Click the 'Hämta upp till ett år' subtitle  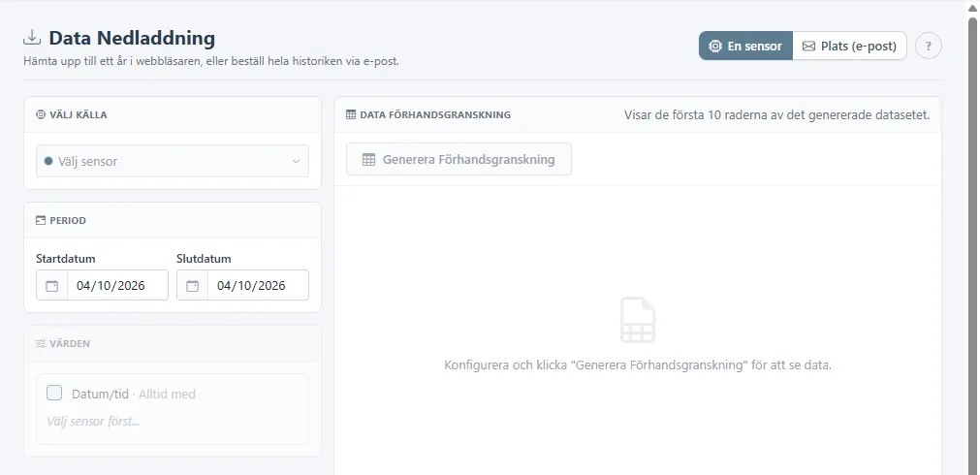(x=211, y=62)
